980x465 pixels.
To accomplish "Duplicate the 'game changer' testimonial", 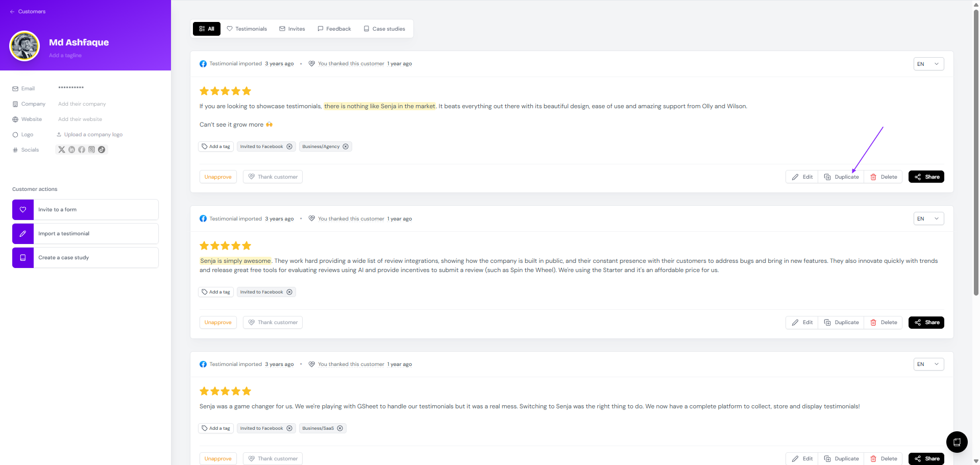I will (841, 458).
